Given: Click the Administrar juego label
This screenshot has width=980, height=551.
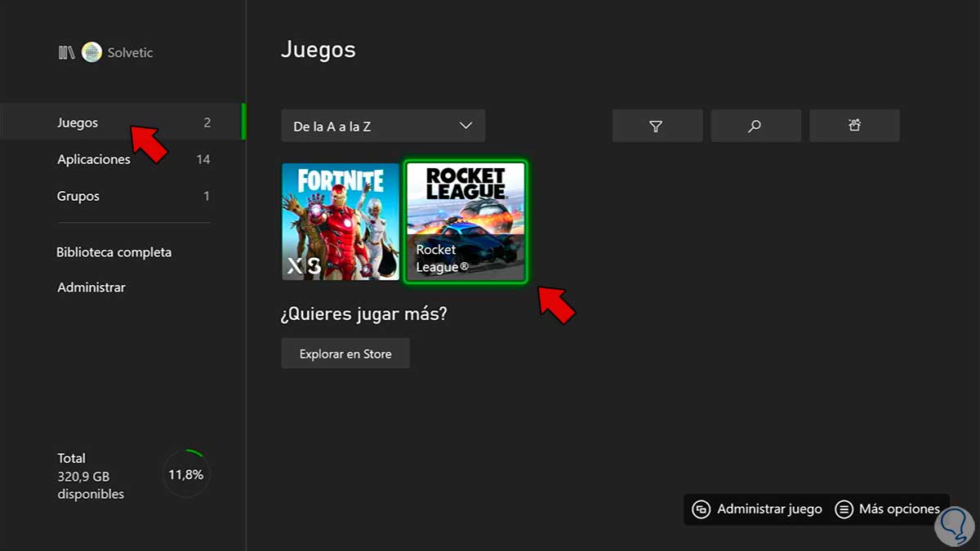Looking at the screenshot, I should (769, 509).
